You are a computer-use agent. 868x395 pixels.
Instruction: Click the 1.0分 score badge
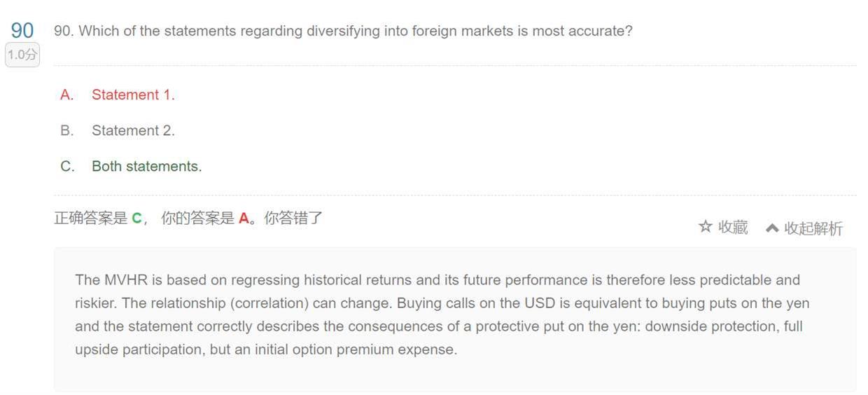tap(22, 55)
